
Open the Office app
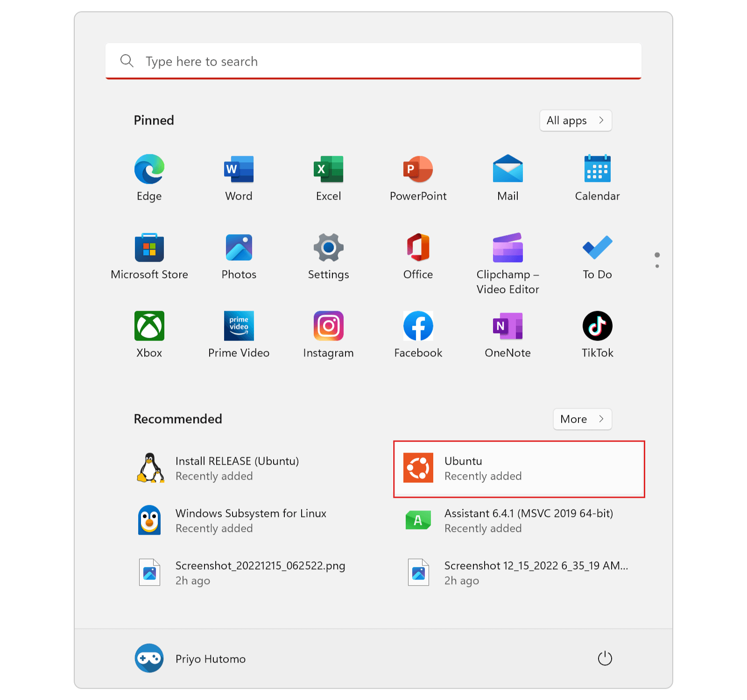click(418, 256)
